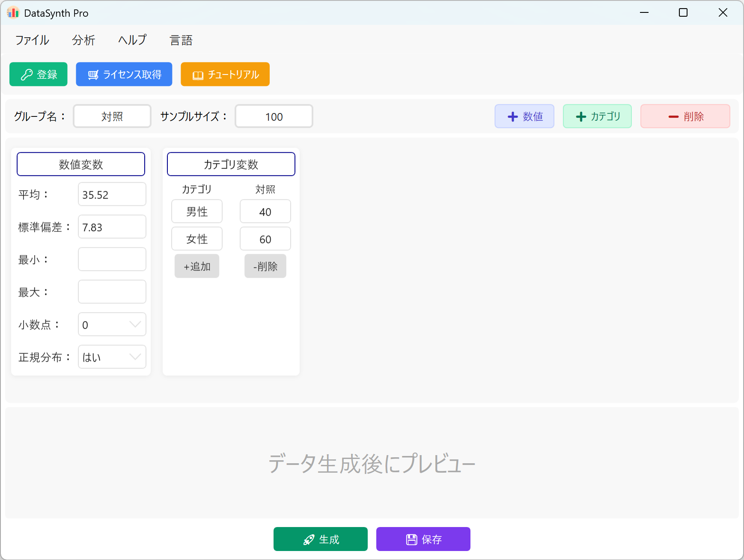
Task: Maximize the DataSynth Pro window
Action: (683, 12)
